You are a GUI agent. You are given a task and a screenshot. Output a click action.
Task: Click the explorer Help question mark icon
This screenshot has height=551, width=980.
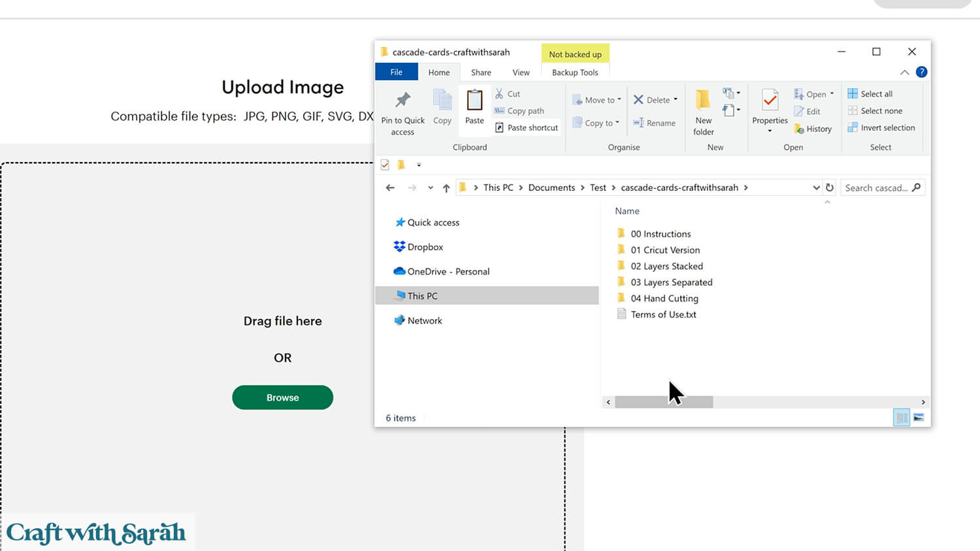(921, 72)
